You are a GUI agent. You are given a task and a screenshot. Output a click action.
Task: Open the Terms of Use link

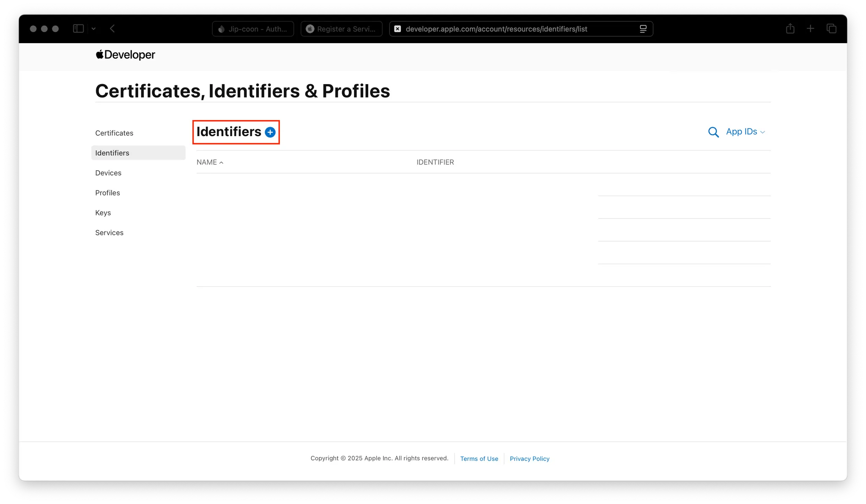tap(479, 459)
